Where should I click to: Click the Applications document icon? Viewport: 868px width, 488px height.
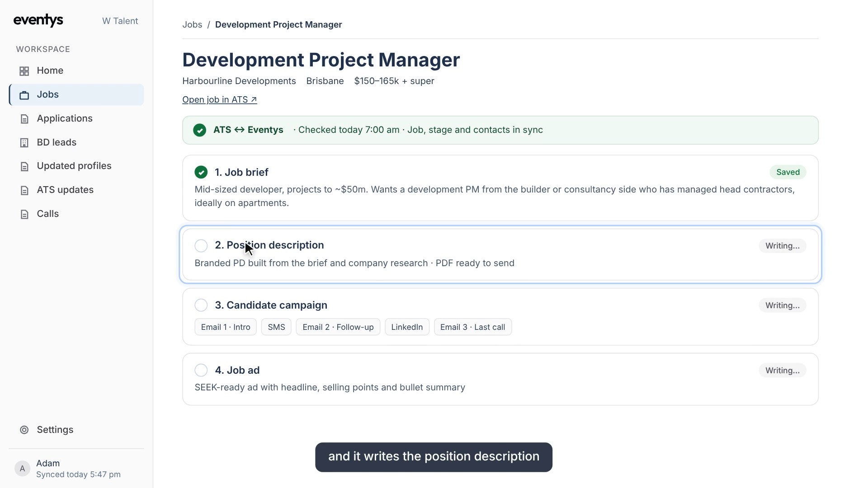(24, 119)
